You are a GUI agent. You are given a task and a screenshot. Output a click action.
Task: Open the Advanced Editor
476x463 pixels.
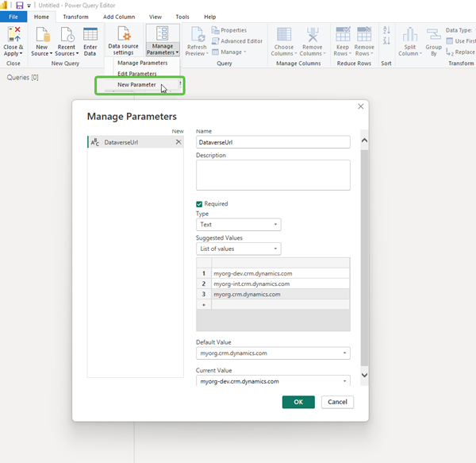click(236, 41)
